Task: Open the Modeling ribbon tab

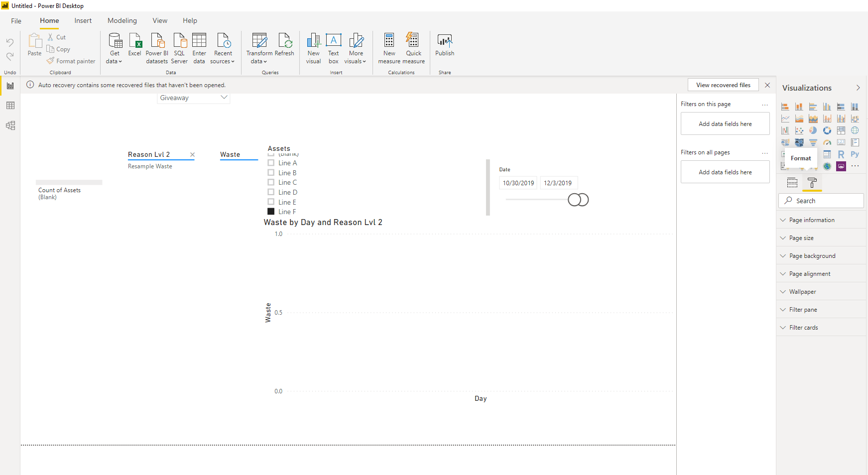Action: click(122, 20)
